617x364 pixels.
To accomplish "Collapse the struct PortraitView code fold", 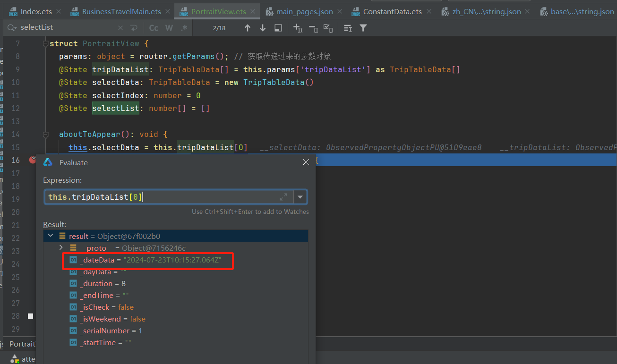I will [x=45, y=44].
